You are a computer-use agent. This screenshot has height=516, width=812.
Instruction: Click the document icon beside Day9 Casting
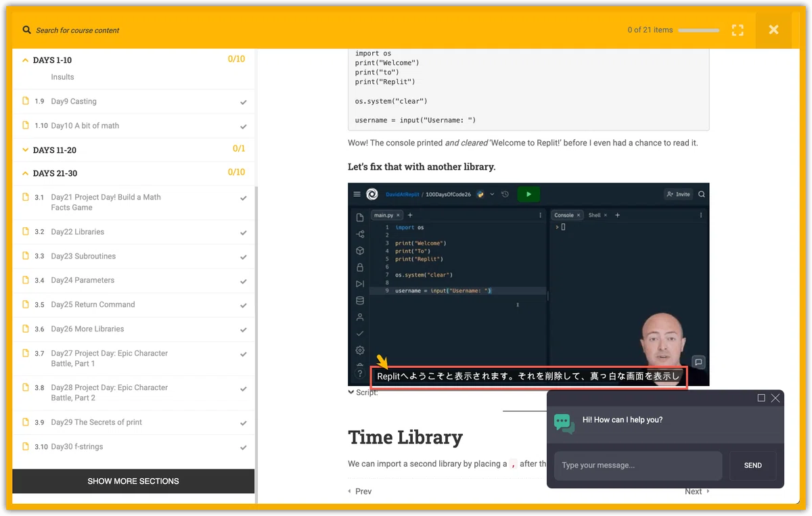click(x=26, y=101)
